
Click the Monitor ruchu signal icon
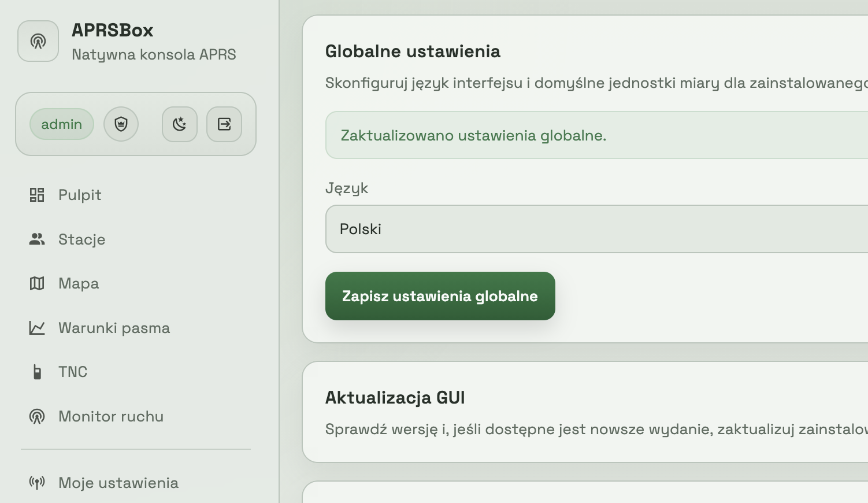pyautogui.click(x=37, y=416)
